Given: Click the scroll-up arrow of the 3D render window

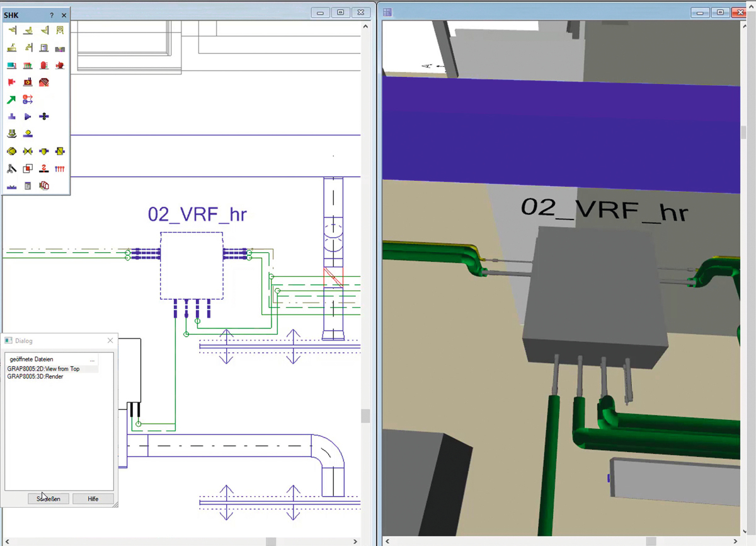Looking at the screenshot, I should [743, 26].
